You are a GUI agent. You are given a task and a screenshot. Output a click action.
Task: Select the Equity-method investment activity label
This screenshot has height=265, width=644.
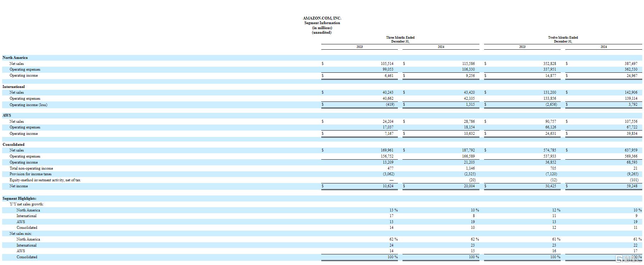pyautogui.click(x=45, y=180)
